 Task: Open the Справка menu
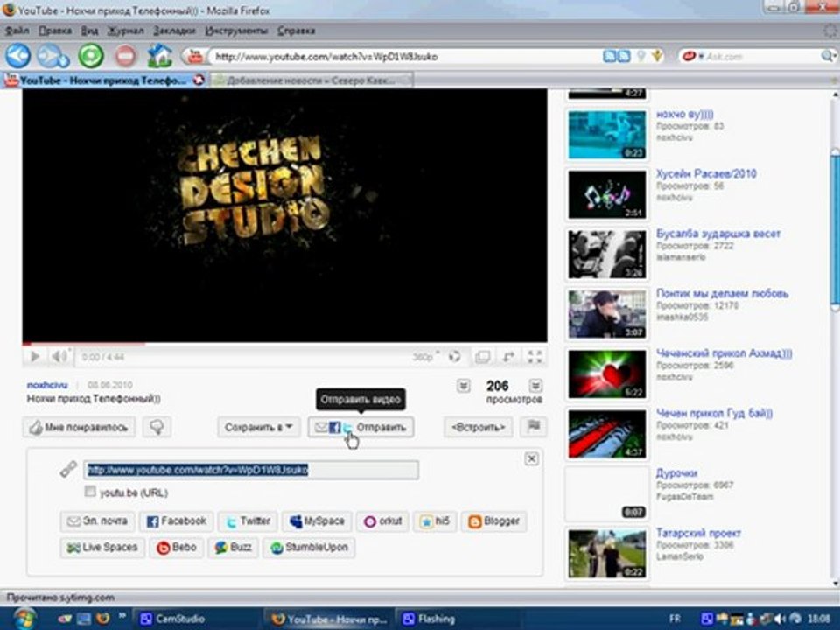[x=296, y=31]
